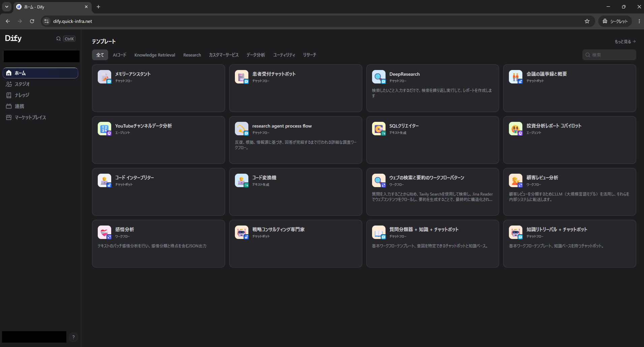Viewport: 644px width, 347px height.
Task: Open the Chrome three-dot menu
Action: pos(639,21)
